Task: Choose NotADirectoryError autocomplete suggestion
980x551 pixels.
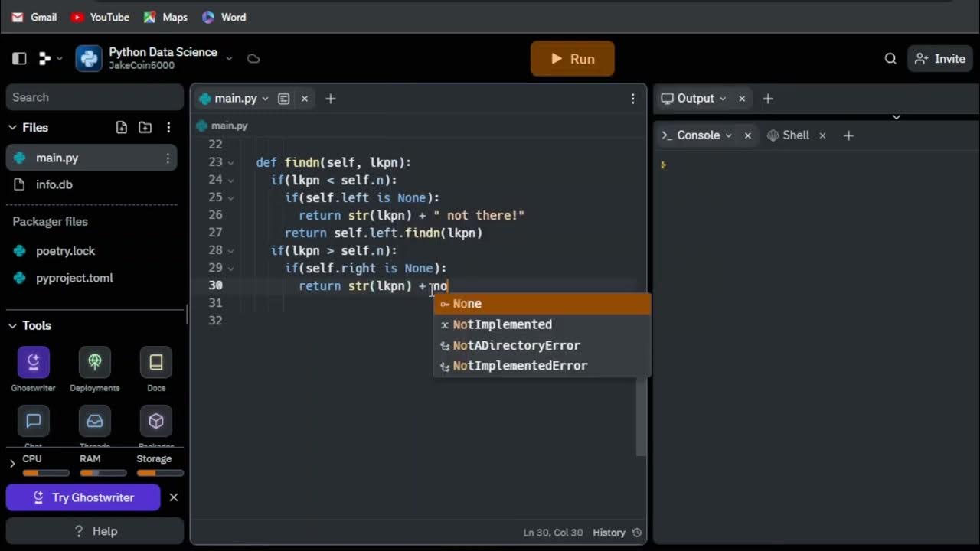Action: pos(542,345)
